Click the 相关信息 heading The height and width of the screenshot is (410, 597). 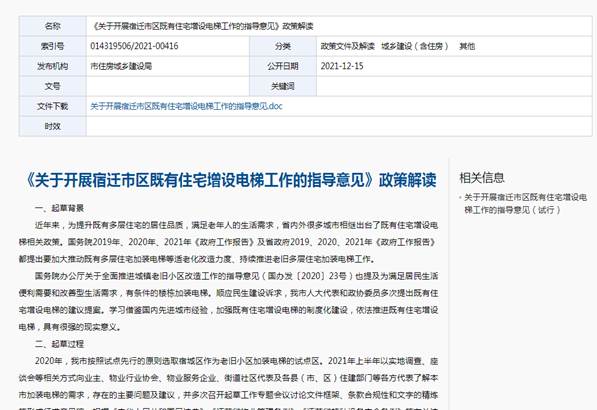[x=482, y=177]
